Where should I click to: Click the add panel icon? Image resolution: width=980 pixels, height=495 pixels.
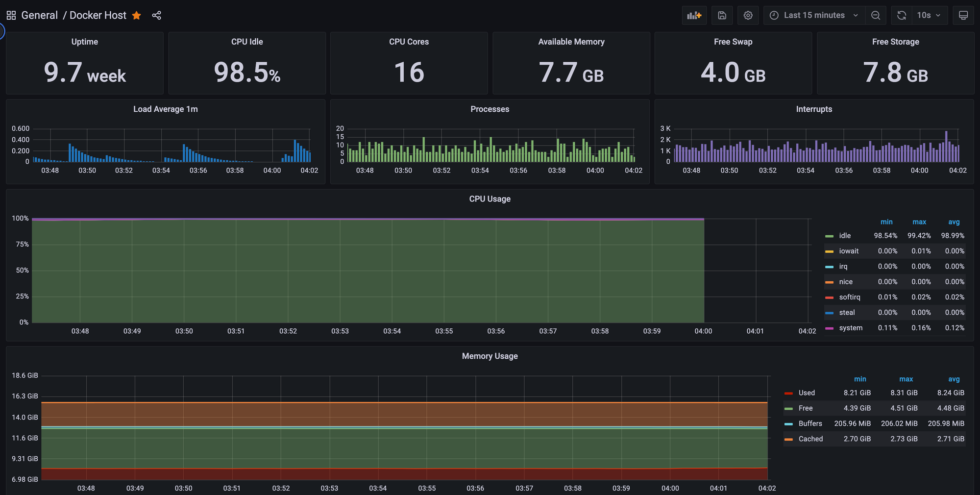coord(694,15)
